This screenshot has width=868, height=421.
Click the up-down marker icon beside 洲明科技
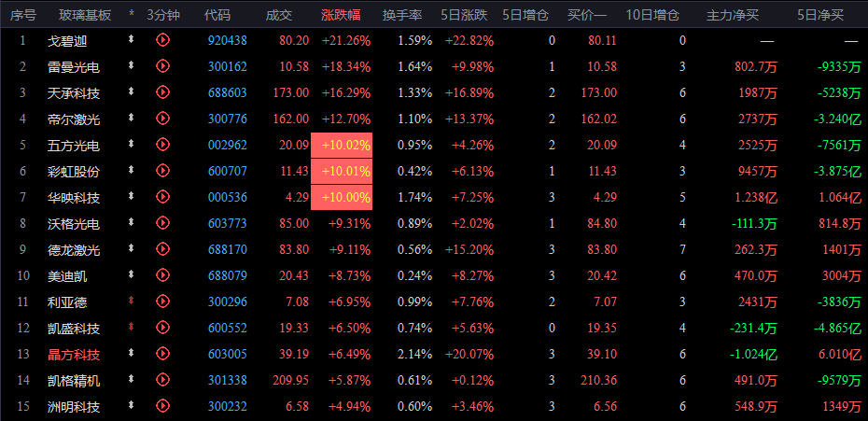(132, 405)
